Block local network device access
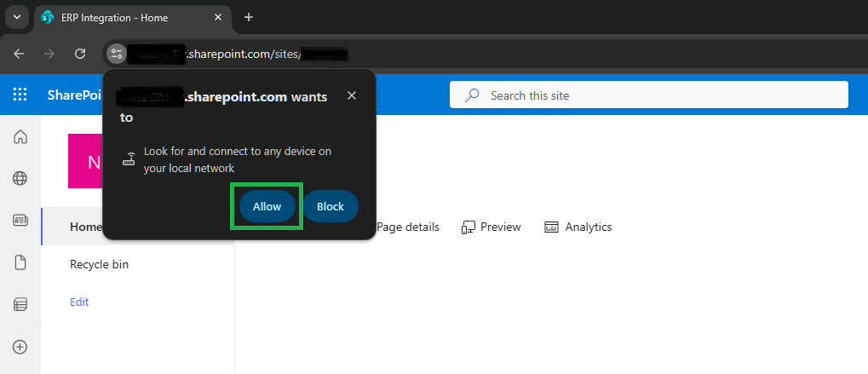Screen dimensions: 868x374 click(331, 206)
